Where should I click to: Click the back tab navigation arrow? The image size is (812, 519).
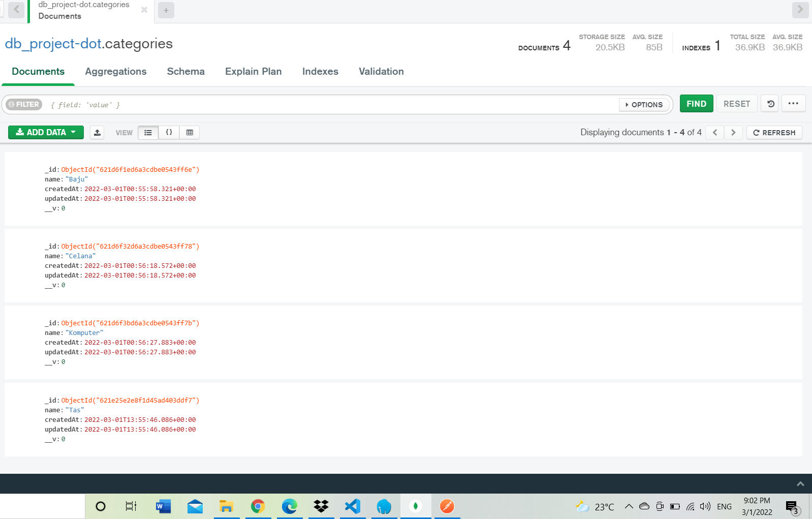pyautogui.click(x=16, y=10)
